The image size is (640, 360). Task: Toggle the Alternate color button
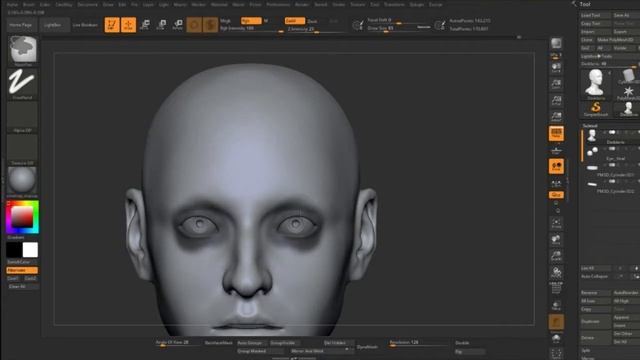pyautogui.click(x=22, y=270)
